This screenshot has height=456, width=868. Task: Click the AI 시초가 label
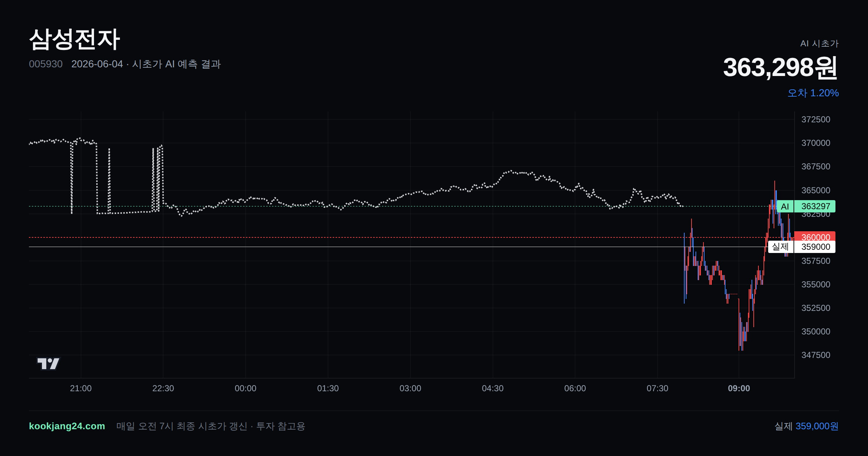point(819,43)
